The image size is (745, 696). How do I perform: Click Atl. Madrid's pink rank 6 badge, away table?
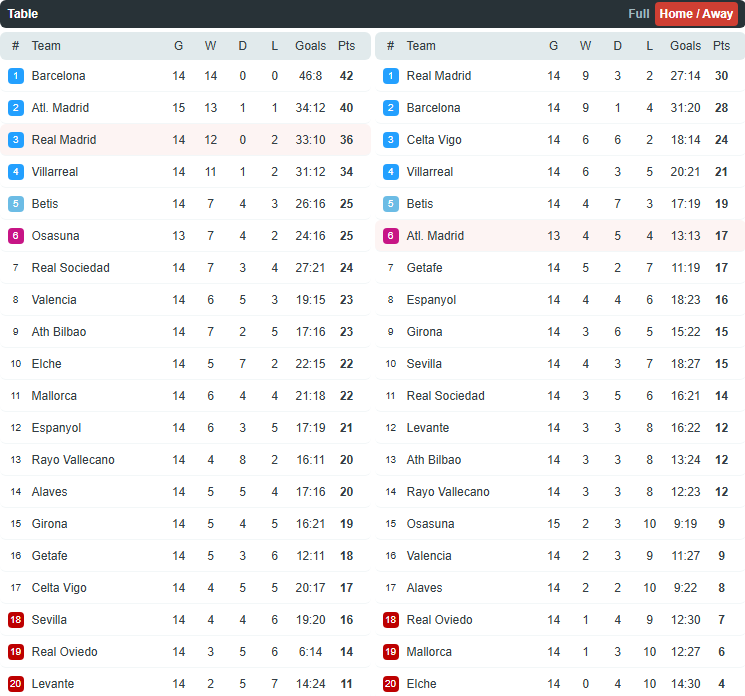click(x=391, y=236)
